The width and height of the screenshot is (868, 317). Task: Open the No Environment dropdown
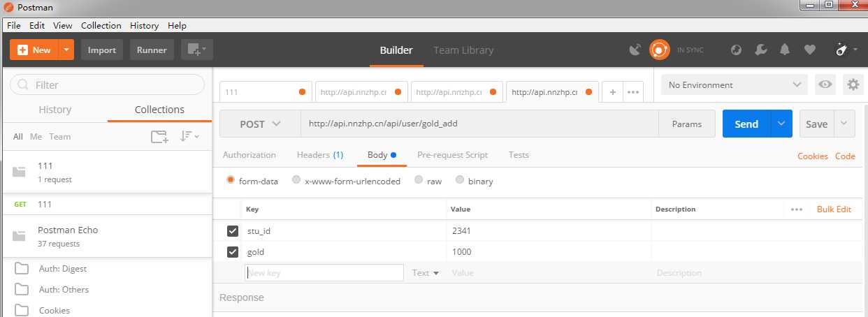coord(735,84)
